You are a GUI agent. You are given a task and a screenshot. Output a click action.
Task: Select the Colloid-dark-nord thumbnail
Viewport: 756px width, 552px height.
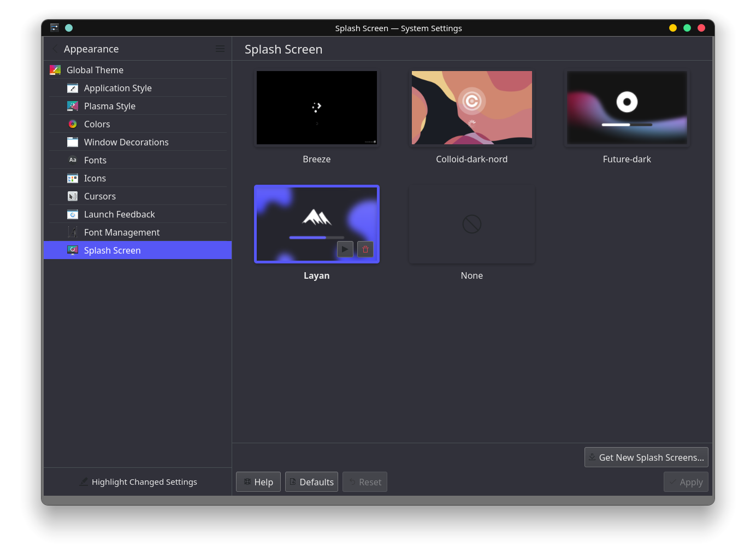471,108
